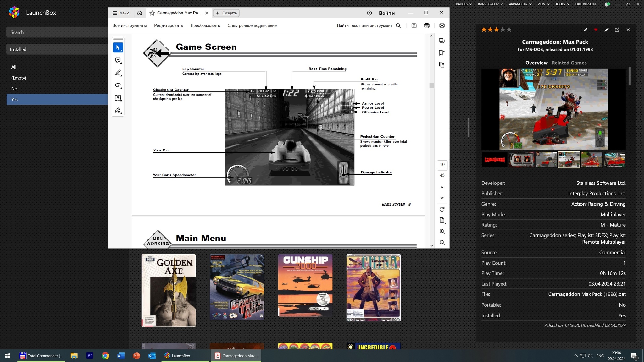Open the Golden Axe game cover

pyautogui.click(x=169, y=291)
